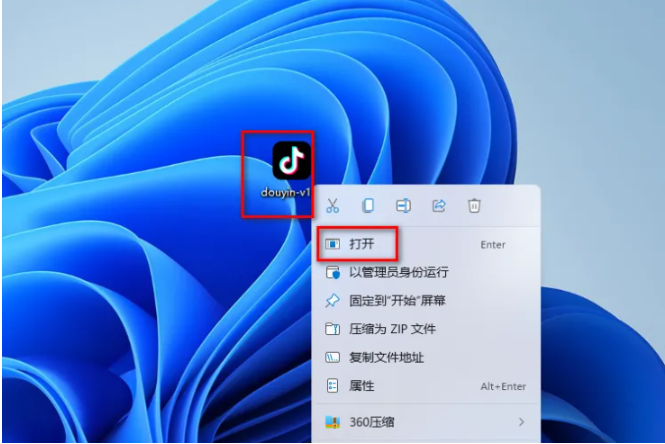Screen dimensions: 665x444
Task: Click the douyin-v1 file name label
Action: (x=285, y=193)
